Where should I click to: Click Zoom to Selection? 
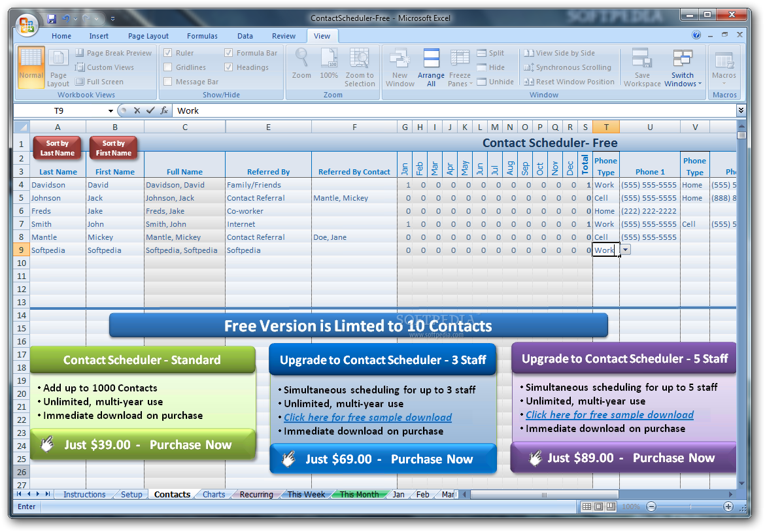coord(360,67)
